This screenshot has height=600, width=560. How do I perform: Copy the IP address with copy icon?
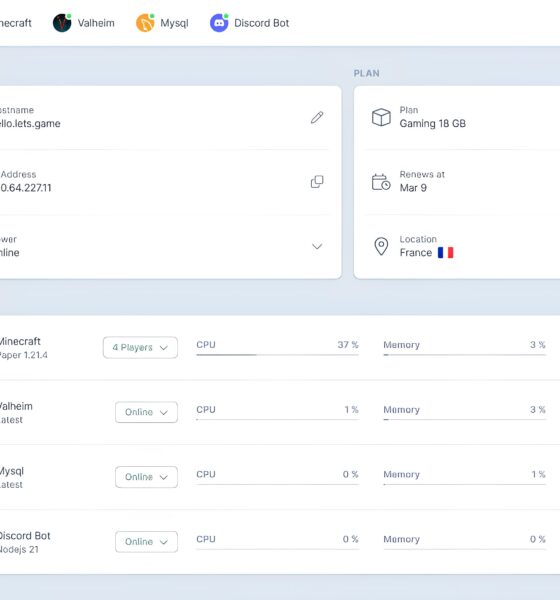coord(317,182)
